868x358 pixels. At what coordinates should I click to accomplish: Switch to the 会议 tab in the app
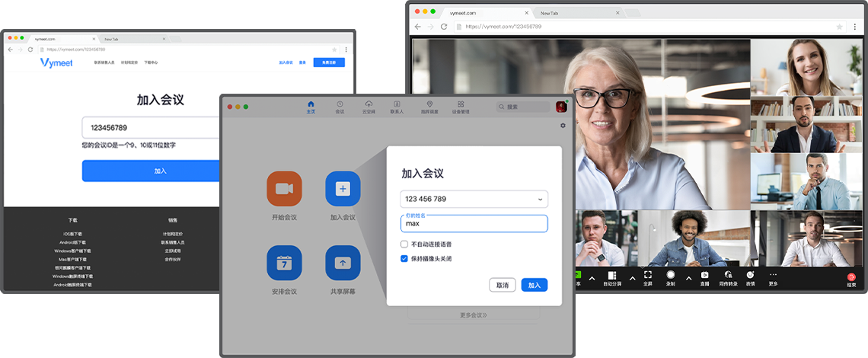pyautogui.click(x=340, y=107)
